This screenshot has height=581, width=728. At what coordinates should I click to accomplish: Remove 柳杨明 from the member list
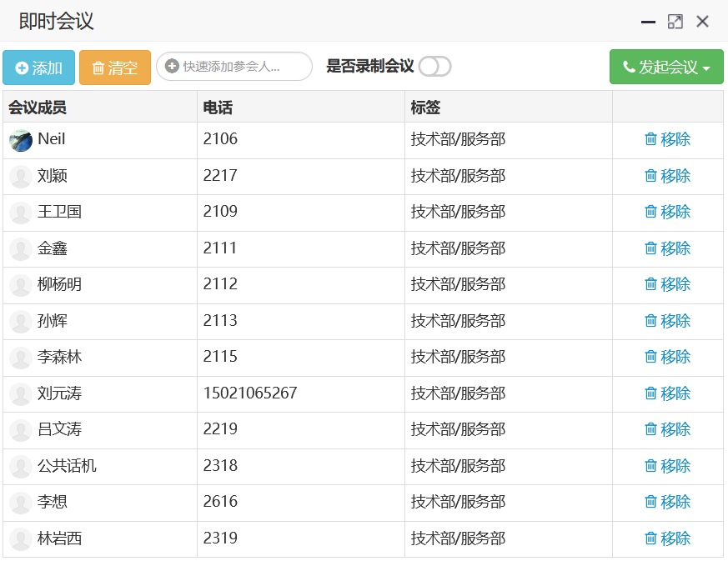(x=668, y=284)
